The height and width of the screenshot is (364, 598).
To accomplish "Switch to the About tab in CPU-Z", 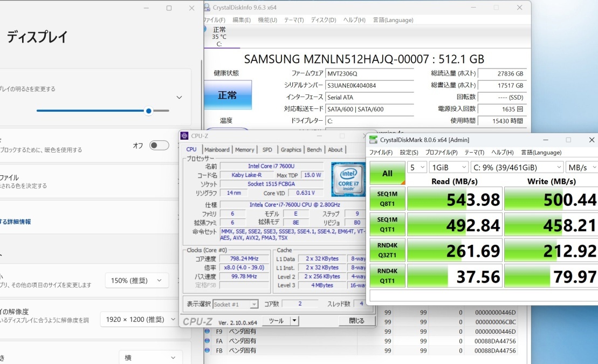I will [335, 149].
